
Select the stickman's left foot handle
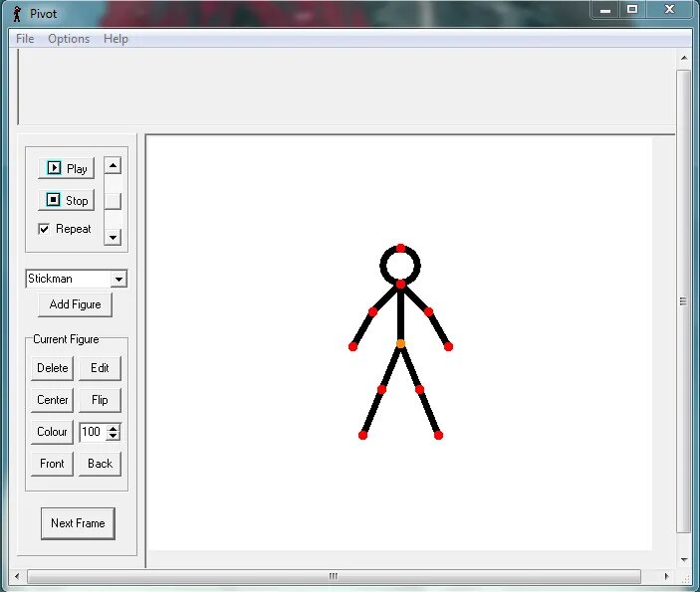(x=363, y=435)
